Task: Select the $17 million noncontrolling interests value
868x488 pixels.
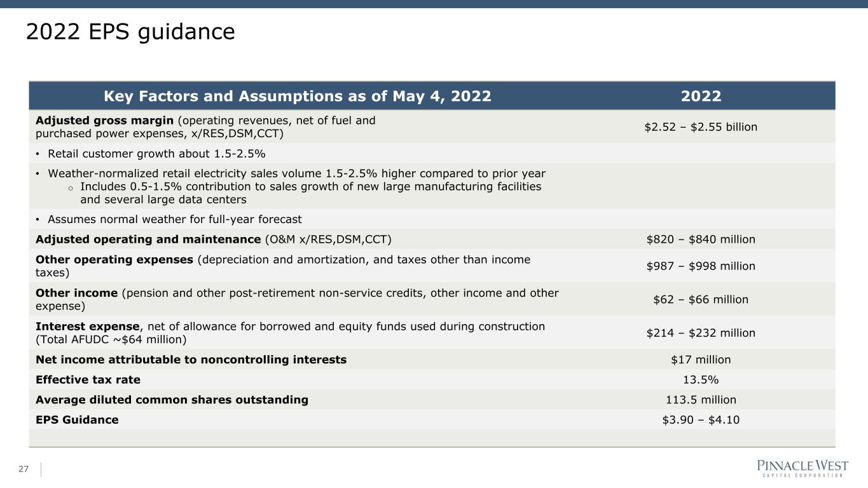Action: coord(701,359)
